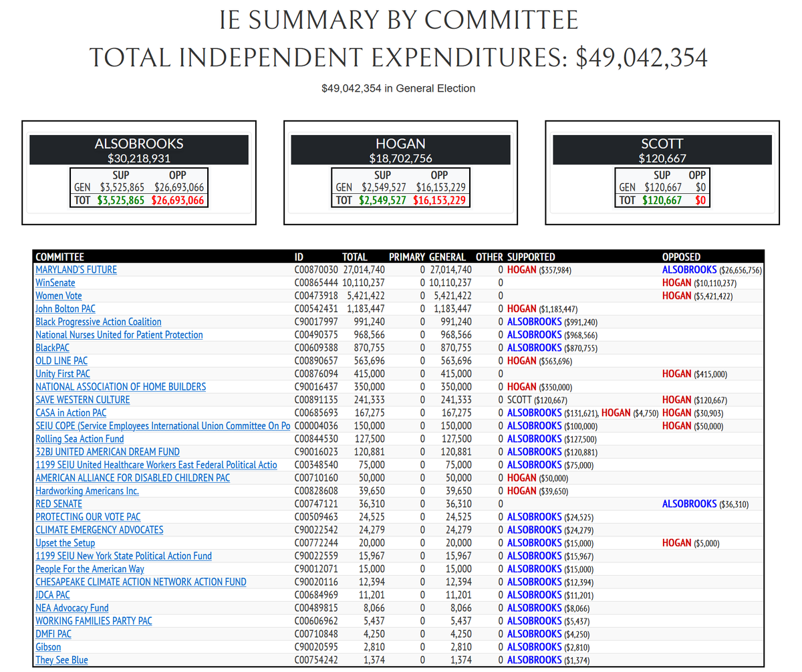This screenshot has height=672, width=802.
Task: Open Black Progressive Action Coalition link
Action: coord(98,322)
